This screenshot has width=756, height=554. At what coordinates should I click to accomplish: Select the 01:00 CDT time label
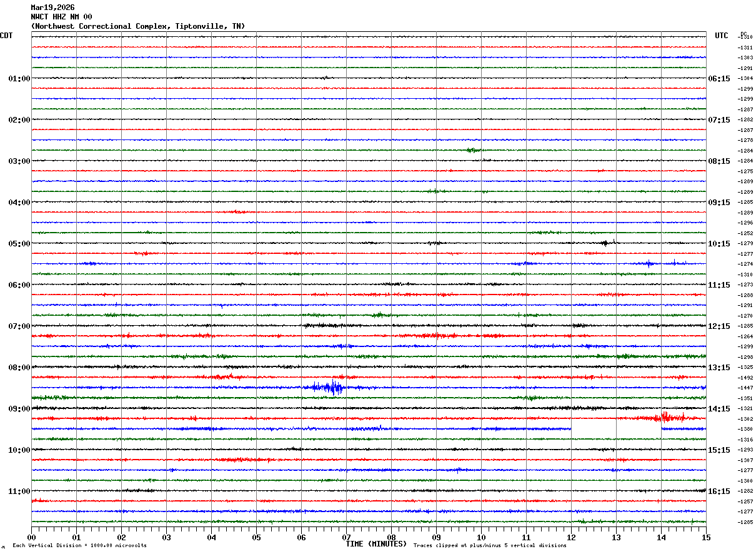click(x=19, y=79)
